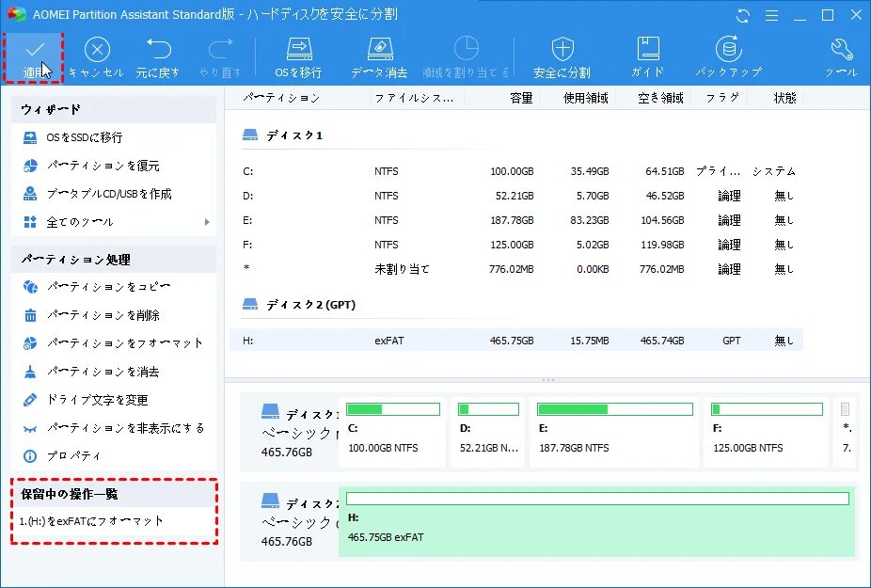Viewport: 871px width, 588px height.
Task: Click the キャンセル (cancel) toolbar icon
Action: pyautogui.click(x=97, y=57)
